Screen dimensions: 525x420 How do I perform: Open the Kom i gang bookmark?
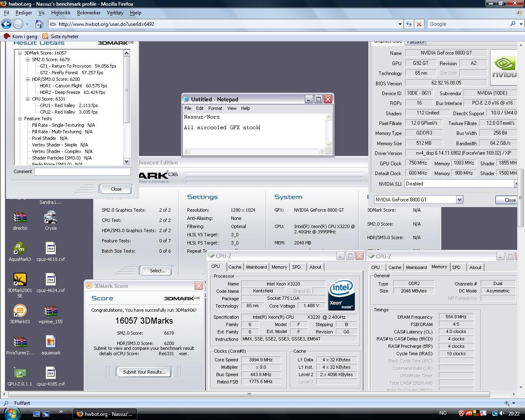click(x=21, y=37)
